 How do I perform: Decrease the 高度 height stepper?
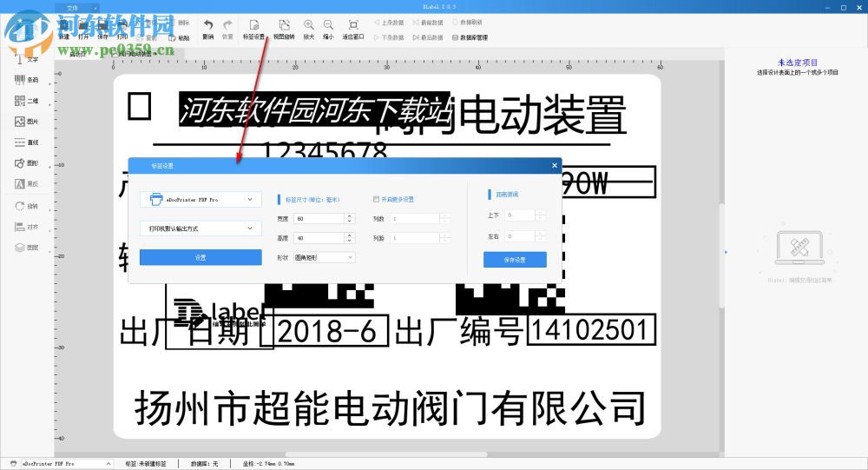point(349,242)
